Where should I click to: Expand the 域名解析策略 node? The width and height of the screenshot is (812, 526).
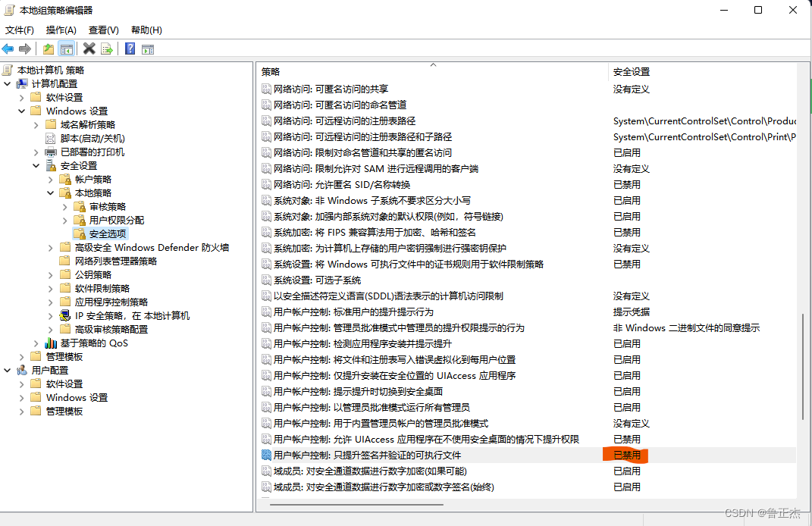[36, 125]
